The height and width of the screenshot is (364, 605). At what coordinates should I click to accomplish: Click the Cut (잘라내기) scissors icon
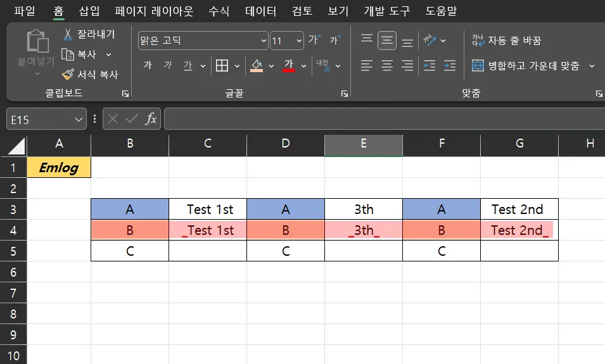click(68, 34)
